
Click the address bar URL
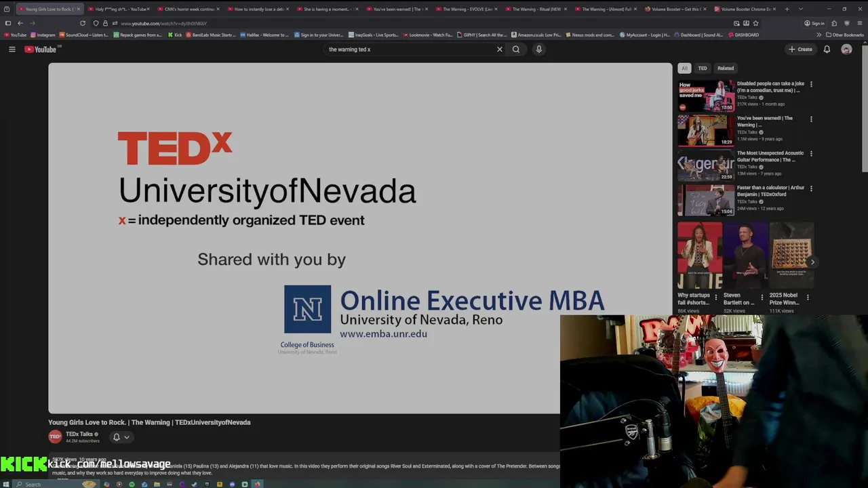click(x=164, y=24)
